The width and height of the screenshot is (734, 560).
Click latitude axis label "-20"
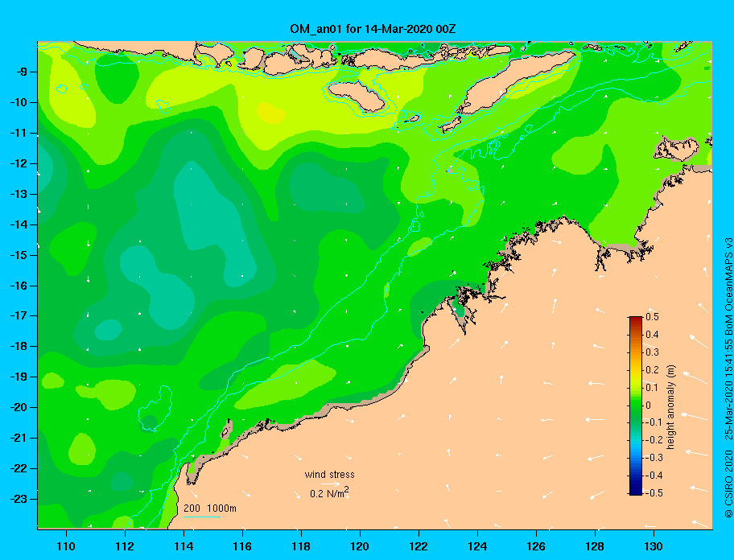19,407
